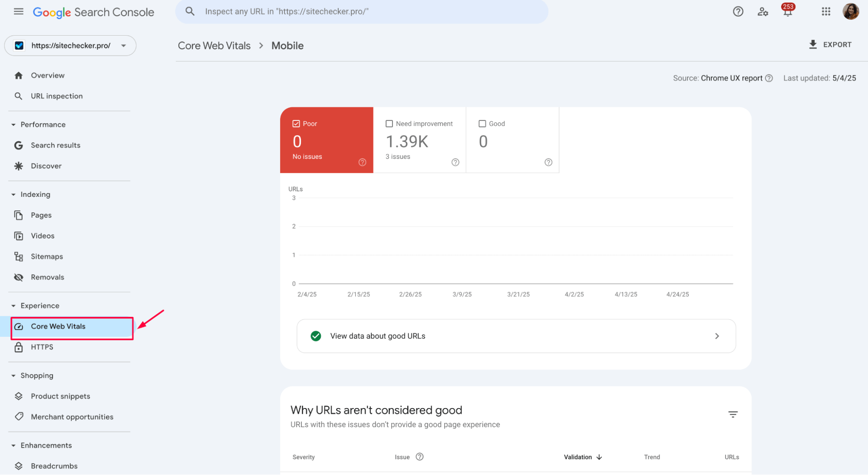Collapse the Performance section

[x=13, y=125]
